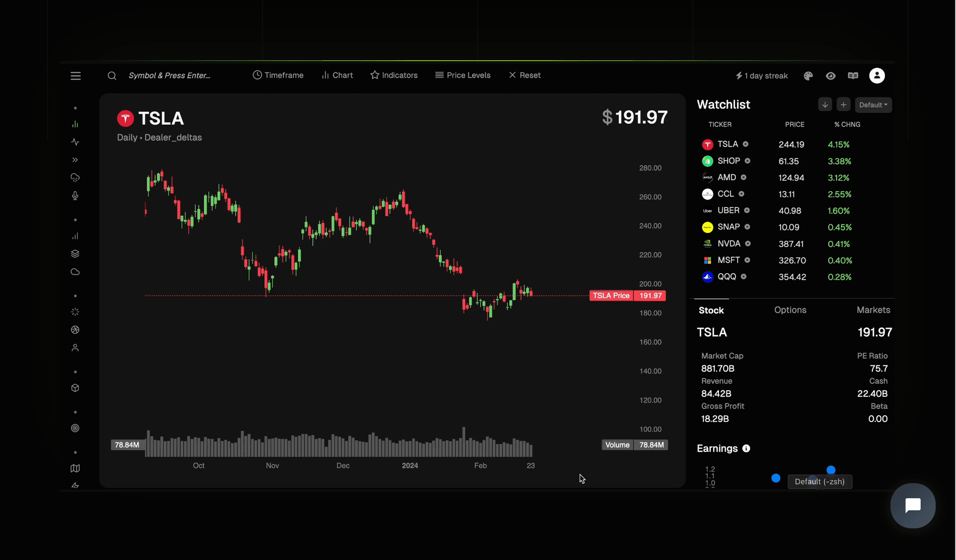Image resolution: width=956 pixels, height=560 pixels.
Task: Click the small circle toggle beside MSFT ticker
Action: [x=747, y=260]
